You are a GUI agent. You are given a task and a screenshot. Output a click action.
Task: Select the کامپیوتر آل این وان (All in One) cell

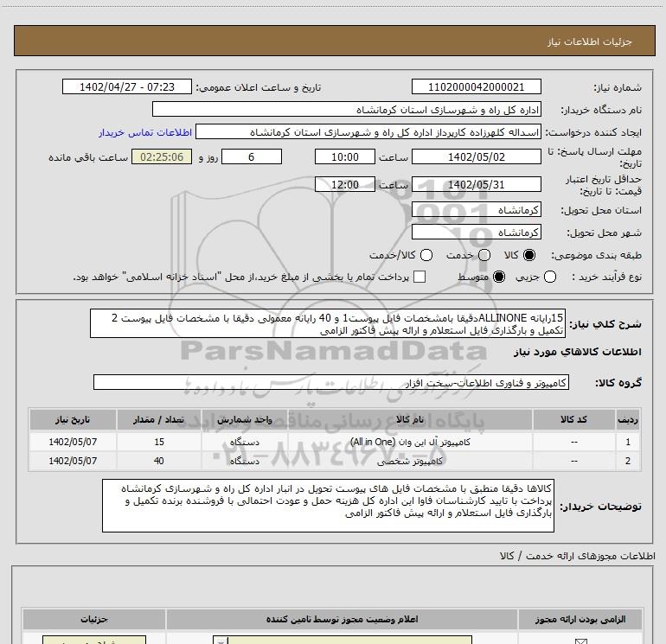coord(410,442)
